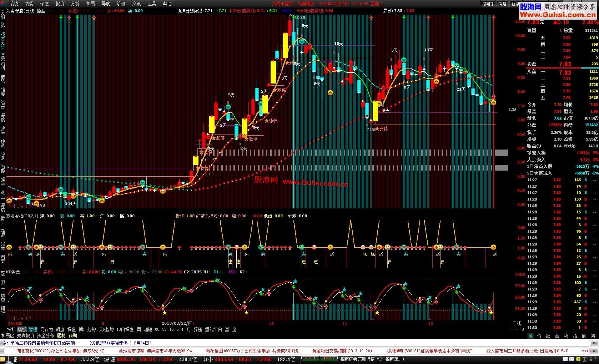
Task: Open the 扩展区 panel tab
Action: tap(7, 335)
